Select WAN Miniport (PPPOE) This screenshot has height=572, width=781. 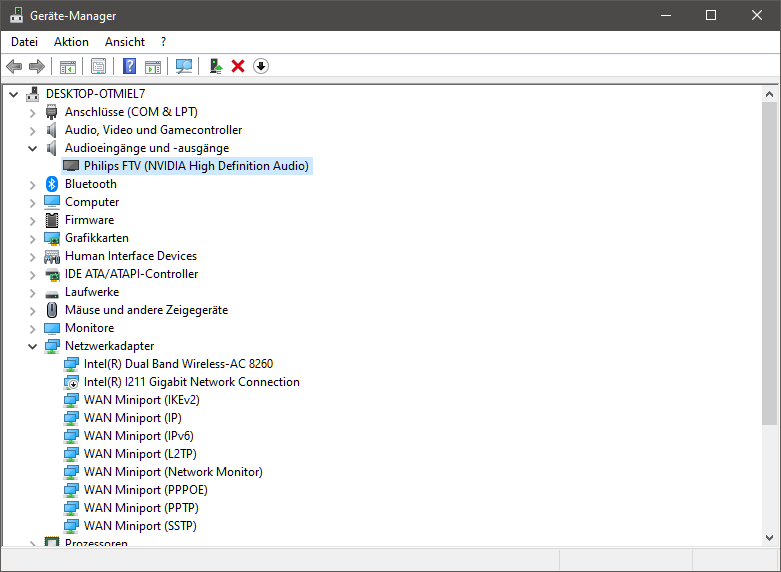145,489
